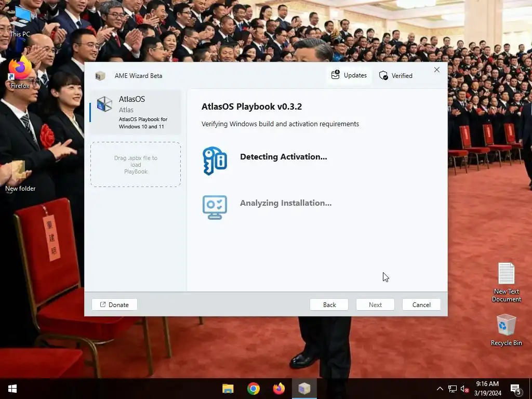Open the network status tray icon

click(453, 389)
